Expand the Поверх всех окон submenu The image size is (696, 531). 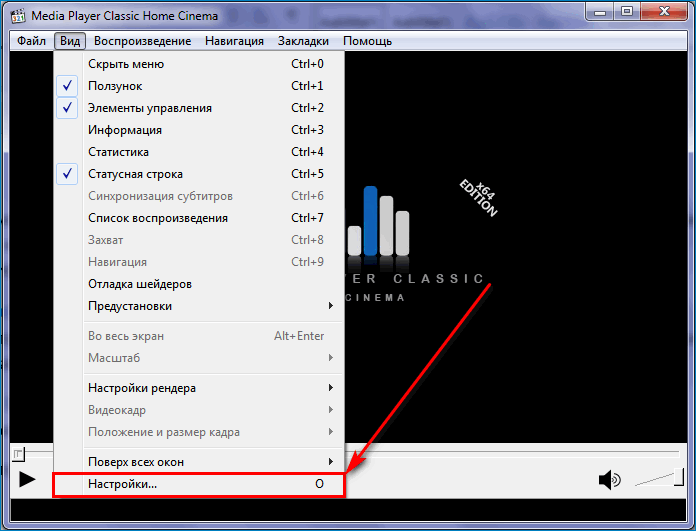[199, 462]
